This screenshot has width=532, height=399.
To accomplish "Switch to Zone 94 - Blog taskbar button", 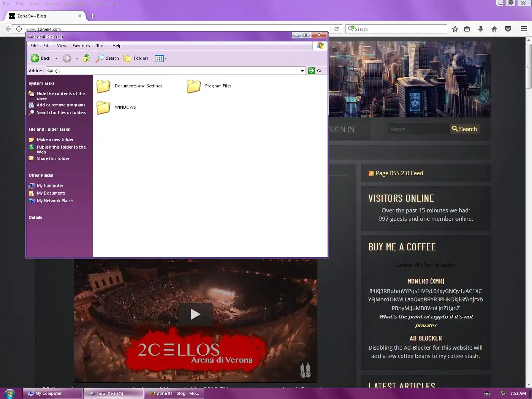I will 174,393.
